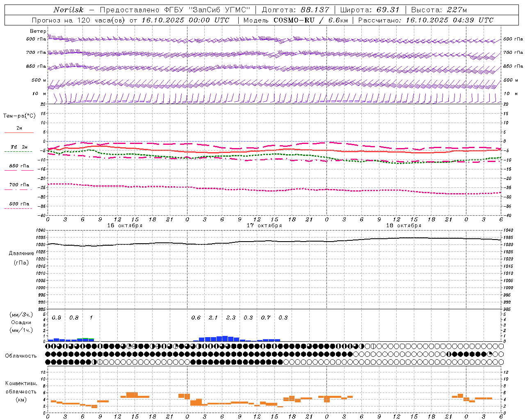This screenshot has width=525, height=420.
Task: Click the ФГБУ "ЗапСиб УГМС" provider name
Action: [x=207, y=10]
